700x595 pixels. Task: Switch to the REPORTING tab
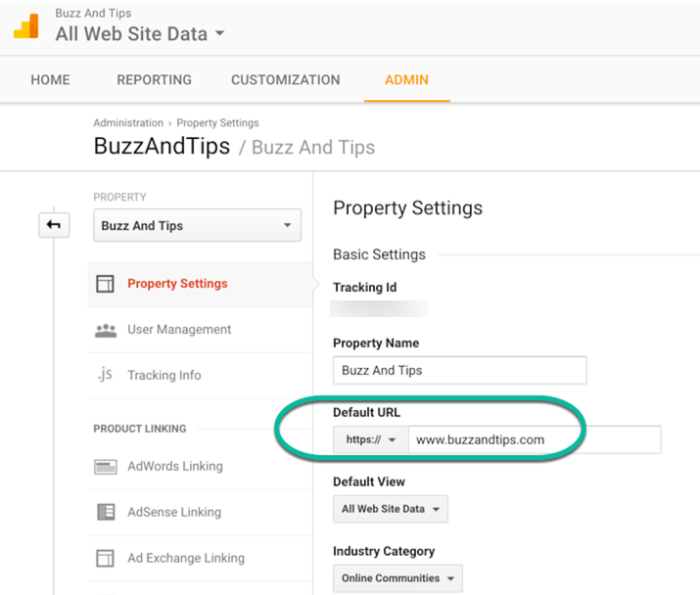pos(154,80)
